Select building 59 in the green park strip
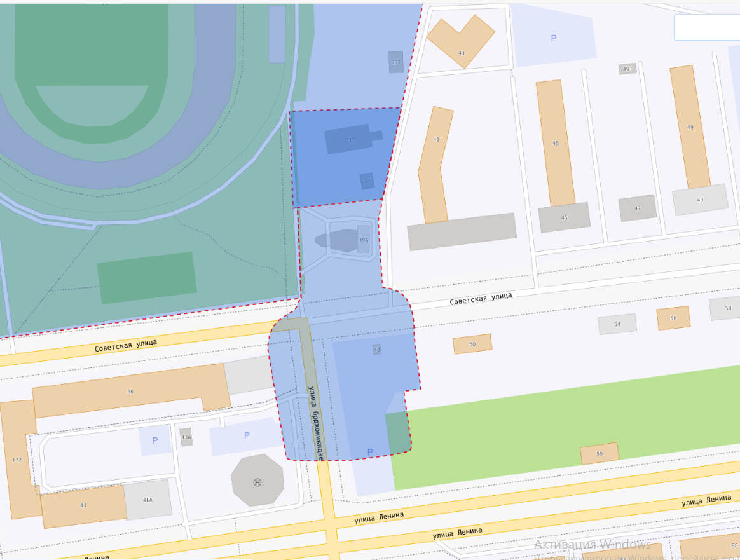Screen dimensions: 740x560 (x=600, y=453)
